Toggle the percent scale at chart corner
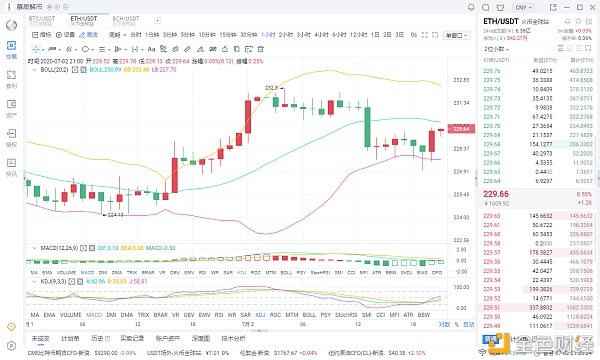This screenshot has height=360, width=600. click(x=456, y=324)
